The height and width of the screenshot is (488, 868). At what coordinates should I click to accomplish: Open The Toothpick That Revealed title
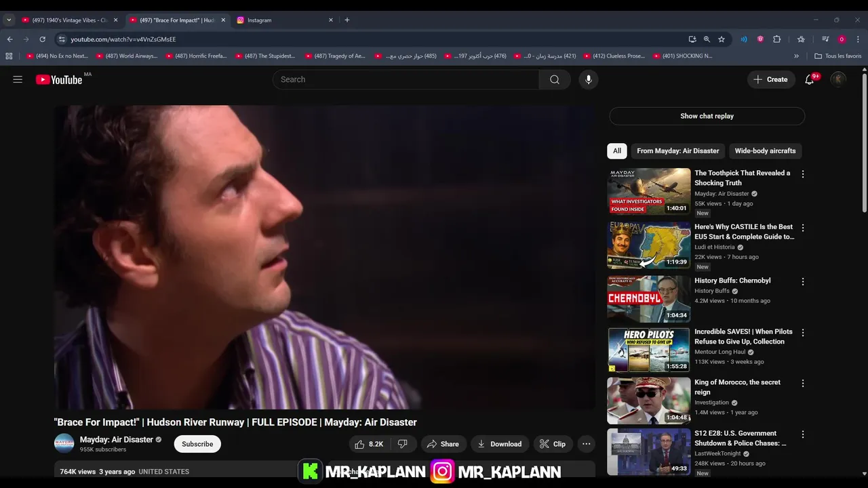(742, 178)
